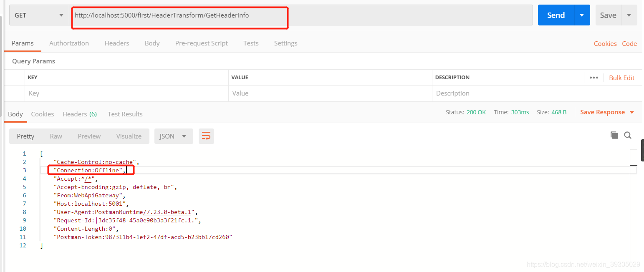
Task: Click the Value input cell
Action: click(330, 93)
